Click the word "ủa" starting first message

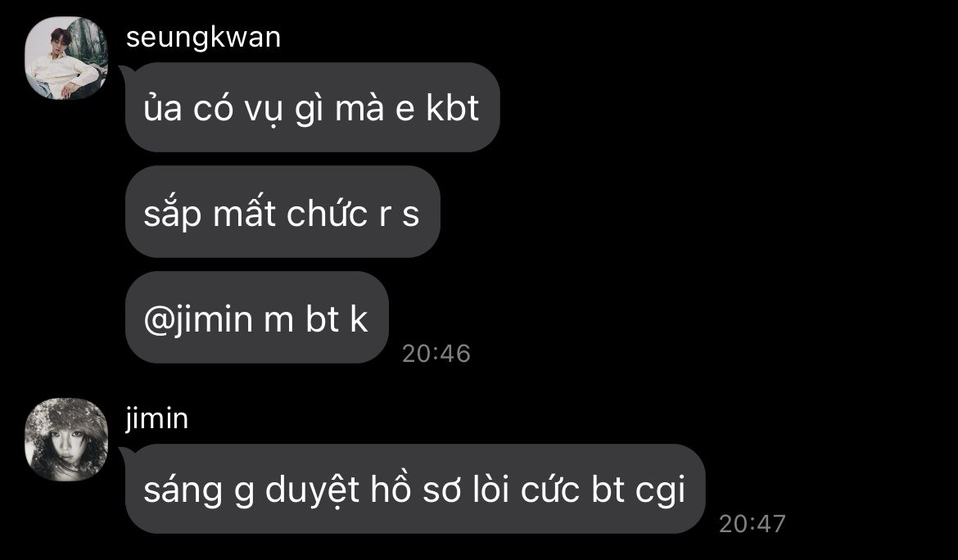(162, 107)
